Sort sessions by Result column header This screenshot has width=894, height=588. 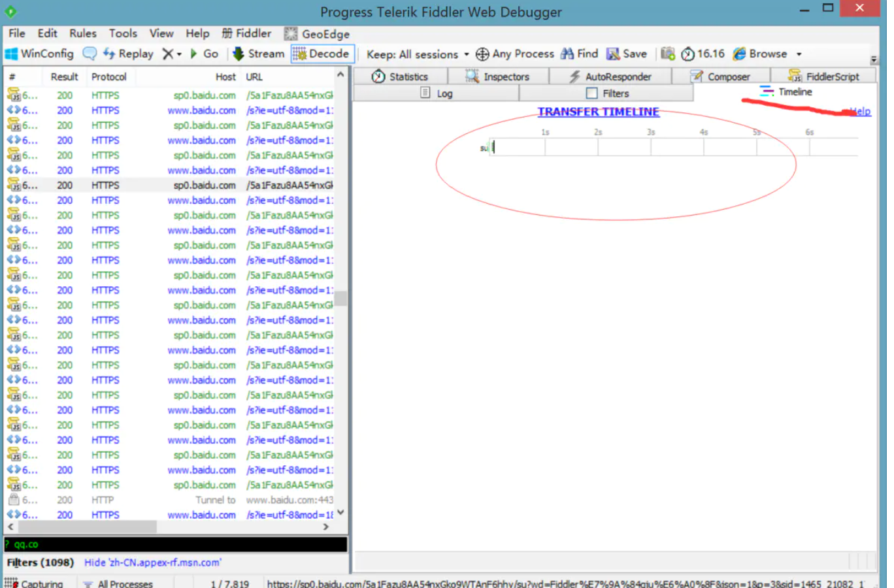pos(64,77)
